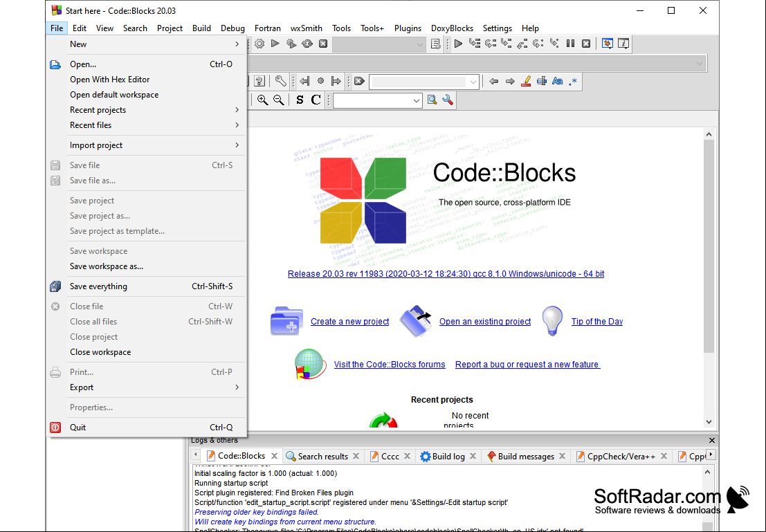Click the Create a new project link
The width and height of the screenshot is (766, 532).
[x=349, y=322]
